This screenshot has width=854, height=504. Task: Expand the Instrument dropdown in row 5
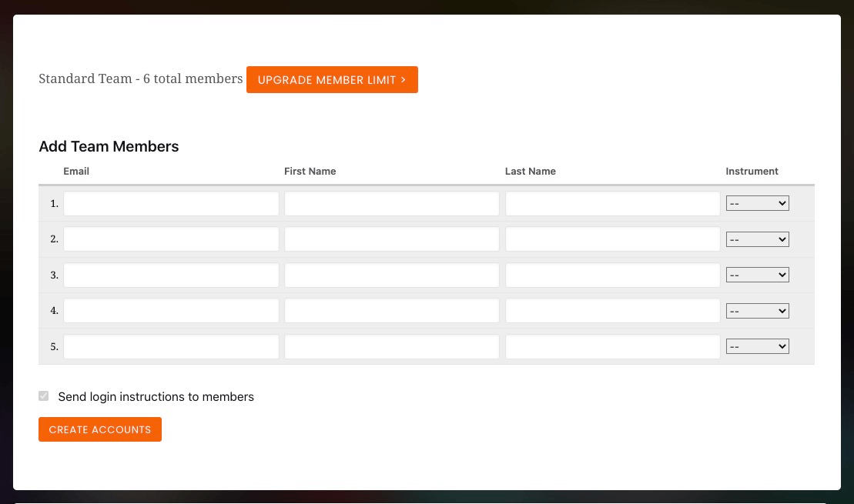757,346
